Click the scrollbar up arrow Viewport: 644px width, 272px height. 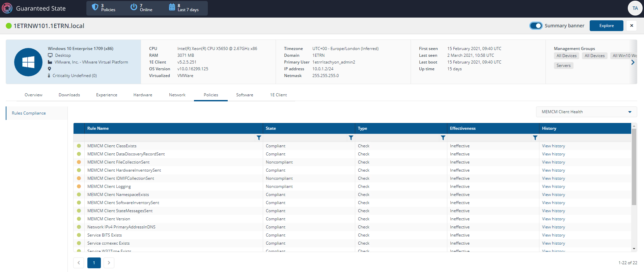(634, 126)
